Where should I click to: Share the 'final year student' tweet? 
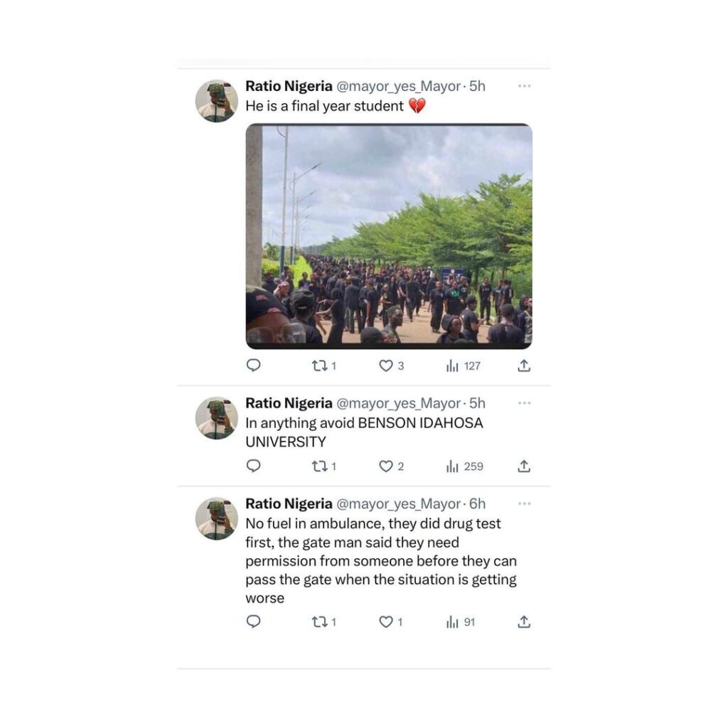point(524,365)
